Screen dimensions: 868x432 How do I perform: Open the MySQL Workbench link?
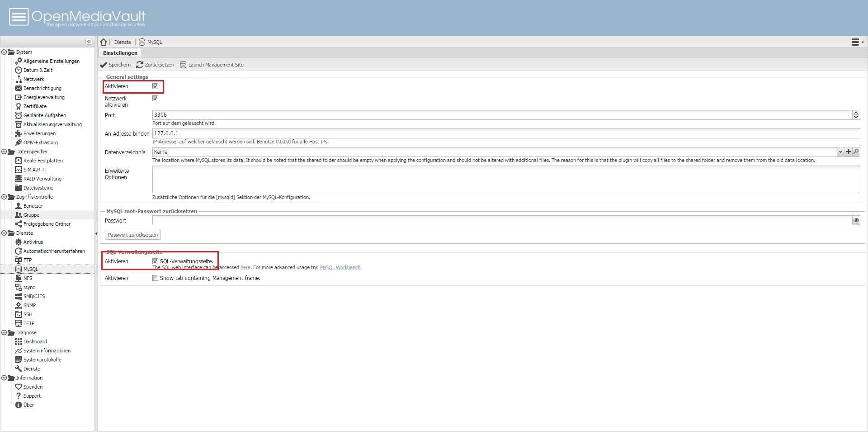340,267
